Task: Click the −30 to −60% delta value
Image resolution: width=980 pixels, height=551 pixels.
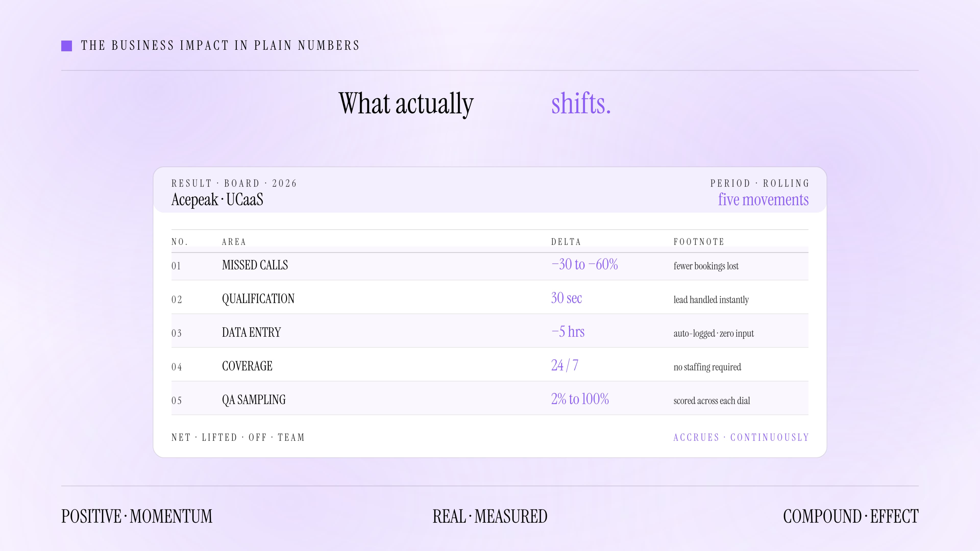Action: [584, 264]
